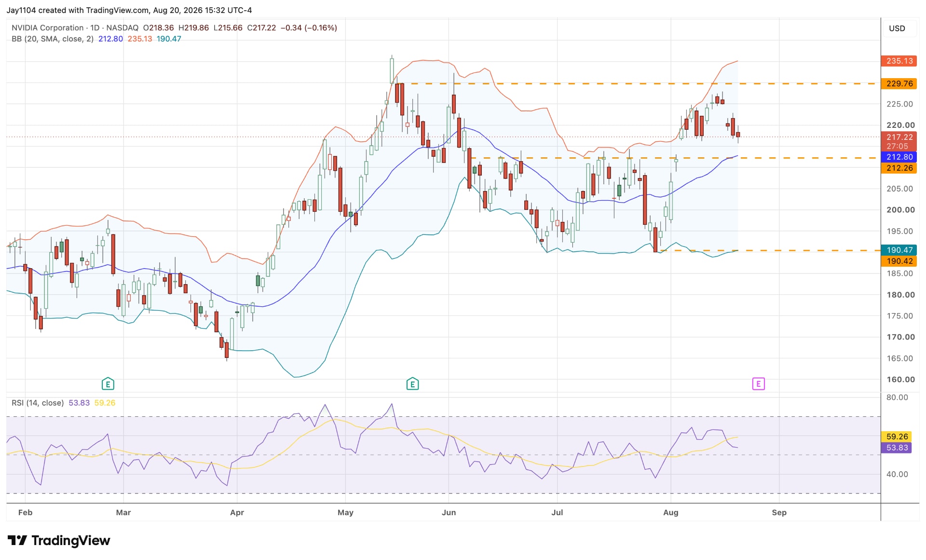The width and height of the screenshot is (926, 560).
Task: Click the 190.42 orange level price tag
Action: point(899,261)
